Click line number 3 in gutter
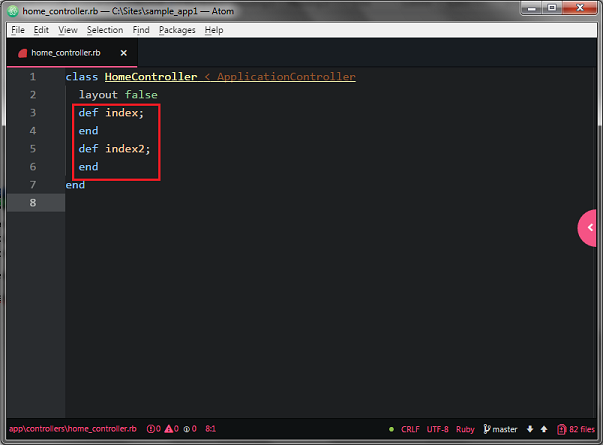 (x=33, y=113)
